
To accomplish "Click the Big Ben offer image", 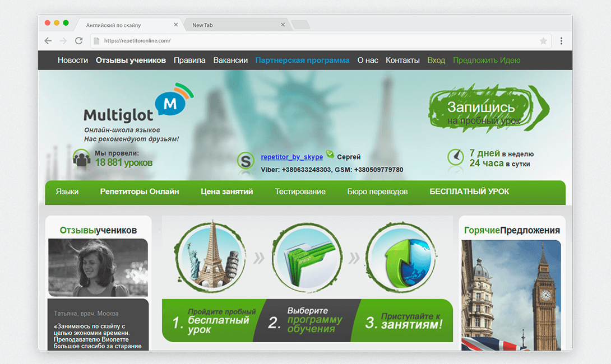I will [x=511, y=295].
